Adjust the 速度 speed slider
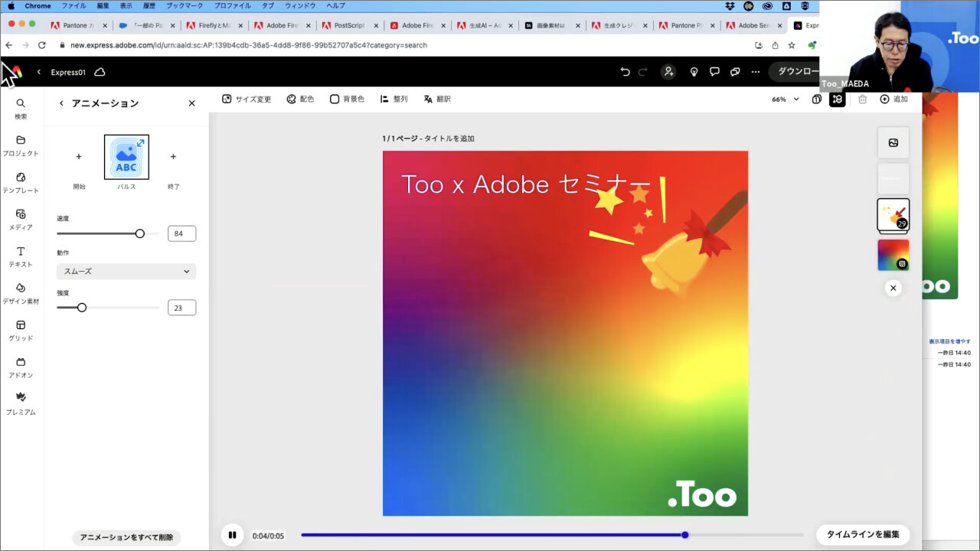The width and height of the screenshot is (980, 551). (108, 233)
